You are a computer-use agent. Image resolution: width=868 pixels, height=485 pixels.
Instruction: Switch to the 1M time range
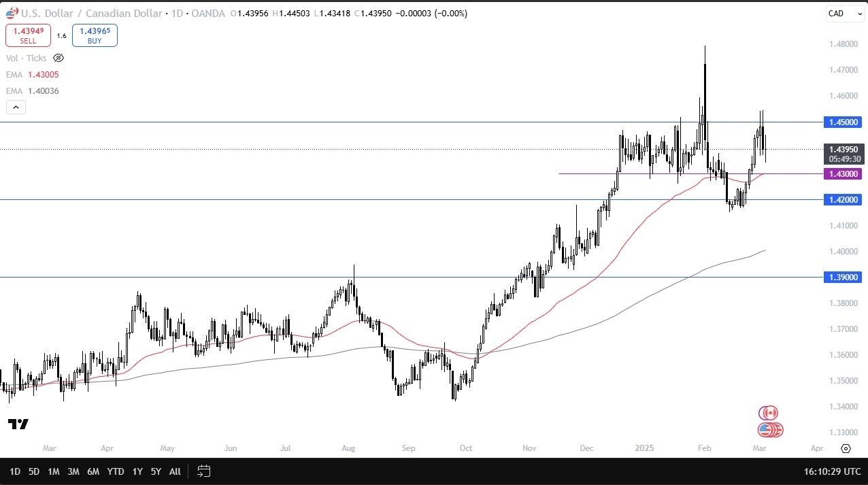point(54,471)
